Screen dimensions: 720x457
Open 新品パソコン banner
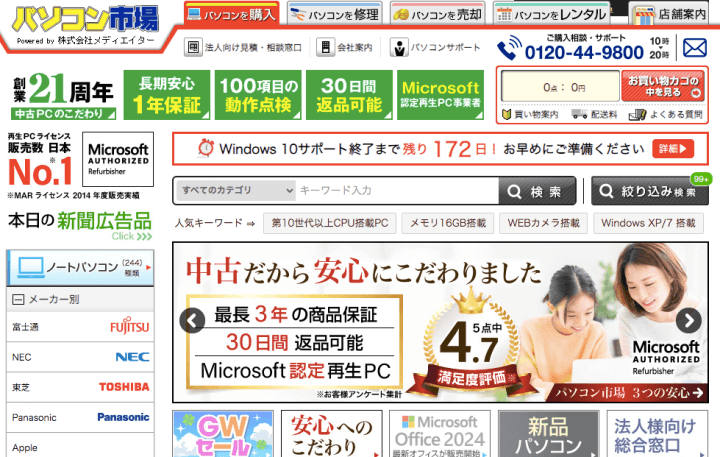pyautogui.click(x=549, y=434)
